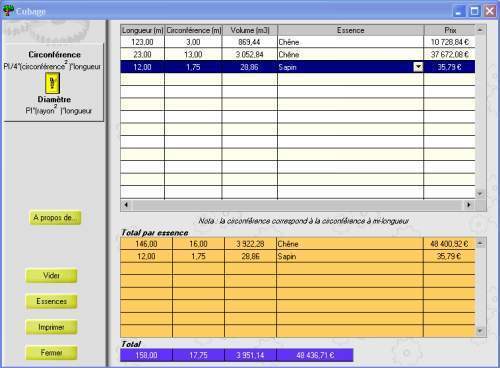The image size is (500, 368).
Task: Click the Imprimer button
Action: tap(51, 327)
